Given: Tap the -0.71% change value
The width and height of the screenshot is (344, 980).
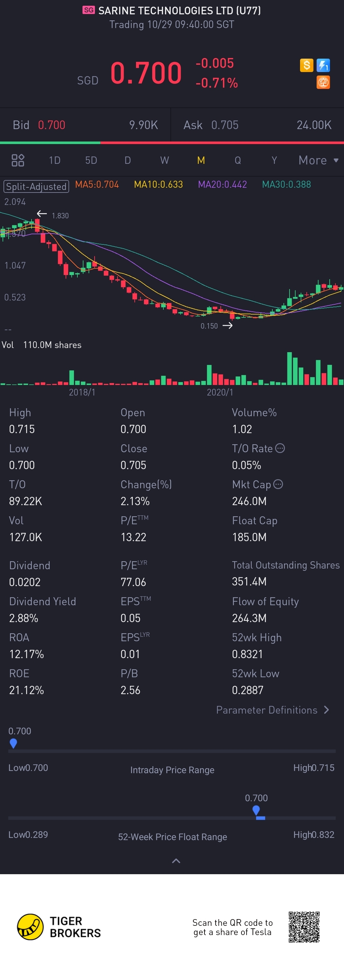Looking at the screenshot, I should point(217,83).
